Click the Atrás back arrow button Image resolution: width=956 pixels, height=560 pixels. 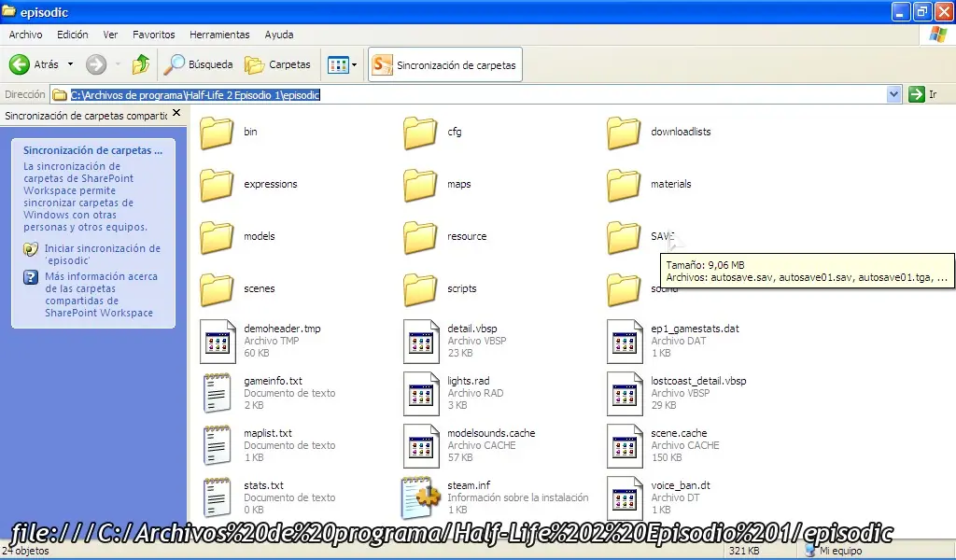click(34, 64)
